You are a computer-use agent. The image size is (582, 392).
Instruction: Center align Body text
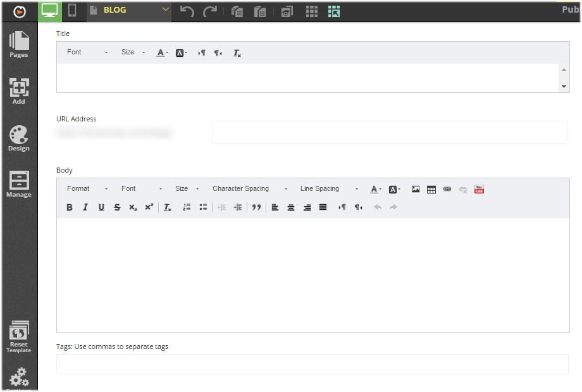291,207
